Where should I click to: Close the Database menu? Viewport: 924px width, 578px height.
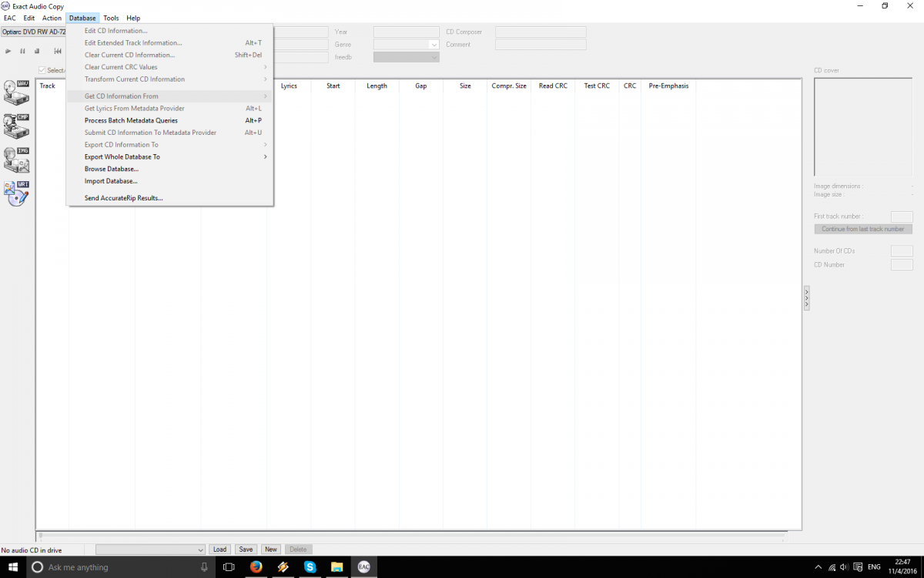point(82,18)
